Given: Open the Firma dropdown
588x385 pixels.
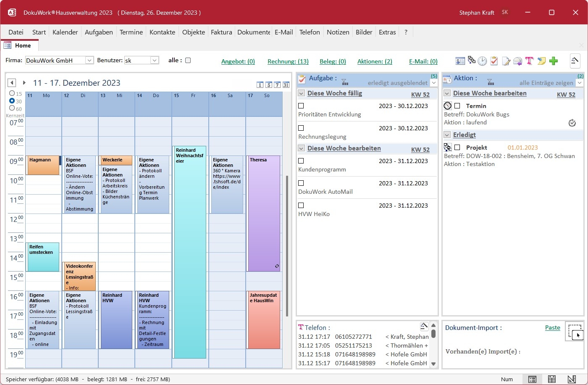Looking at the screenshot, I should 89,61.
